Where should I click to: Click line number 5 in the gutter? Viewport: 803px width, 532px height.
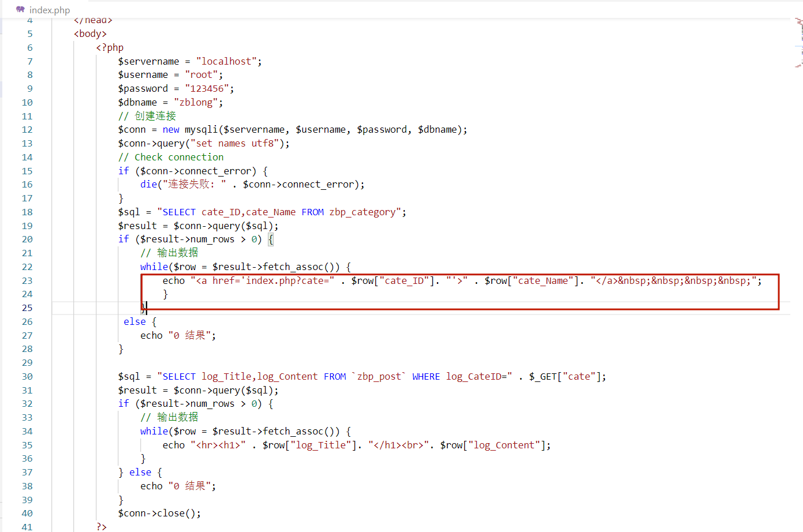tap(30, 34)
